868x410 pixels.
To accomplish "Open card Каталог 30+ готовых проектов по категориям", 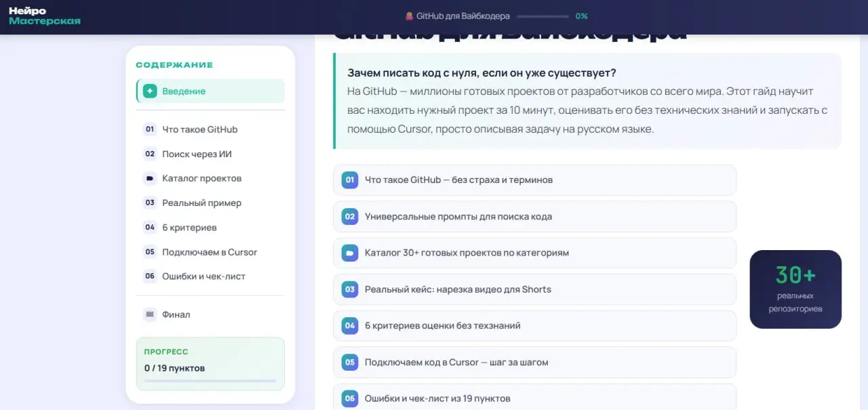I will point(534,253).
